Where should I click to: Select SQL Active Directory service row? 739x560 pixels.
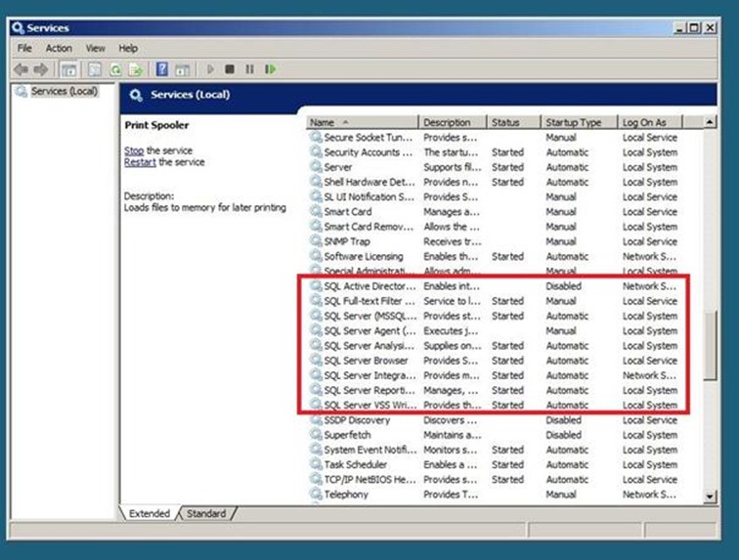pos(494,286)
